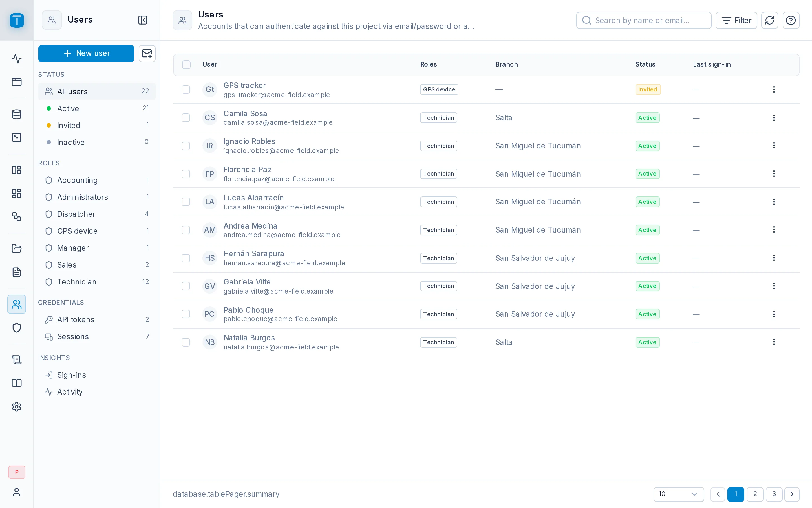Screen dimensions: 812x508
Task: Open Sessions credentials list
Action: (97, 337)
